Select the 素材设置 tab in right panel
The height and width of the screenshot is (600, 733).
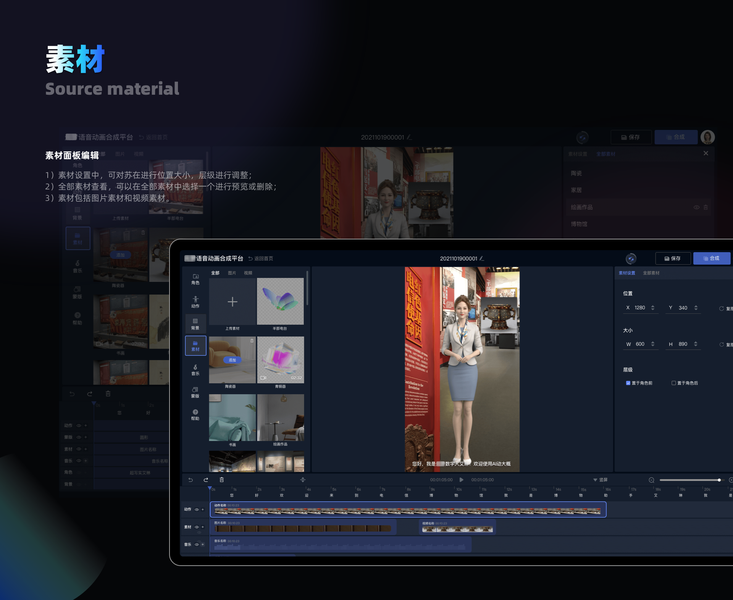[x=627, y=273]
